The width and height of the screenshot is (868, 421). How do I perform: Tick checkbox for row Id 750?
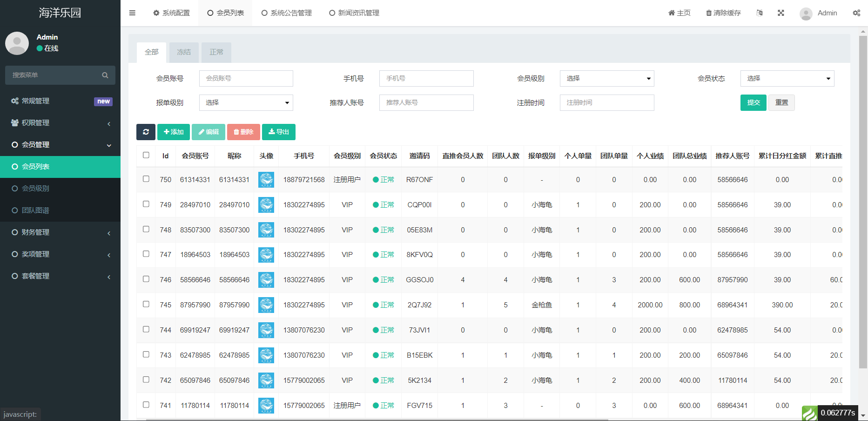pyautogui.click(x=146, y=179)
